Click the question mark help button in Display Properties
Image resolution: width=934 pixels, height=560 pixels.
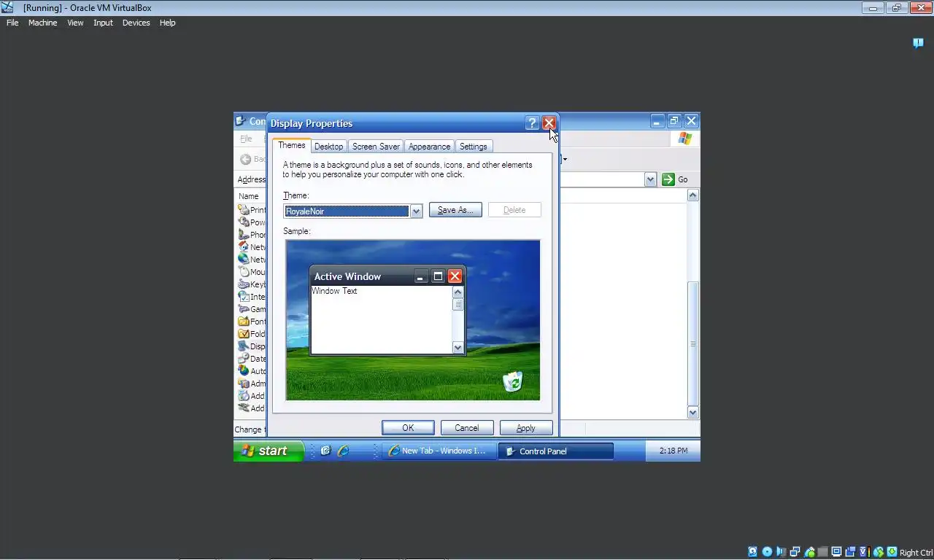[532, 123]
